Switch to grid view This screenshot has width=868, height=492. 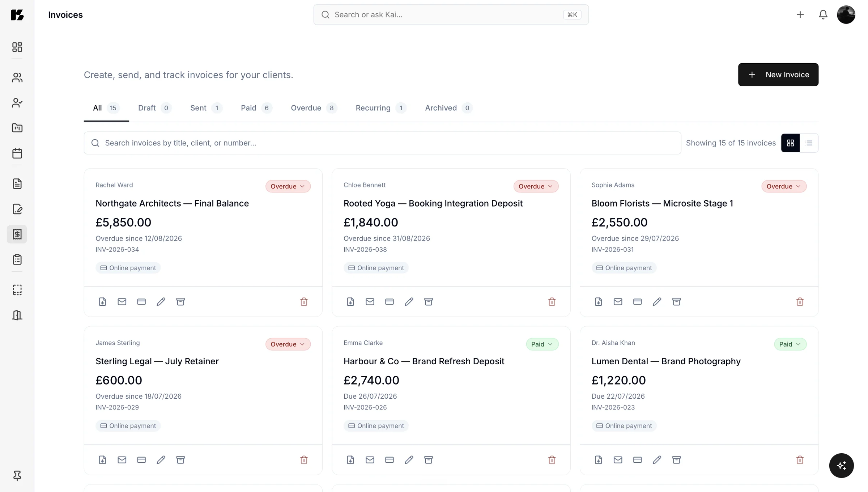[791, 143]
